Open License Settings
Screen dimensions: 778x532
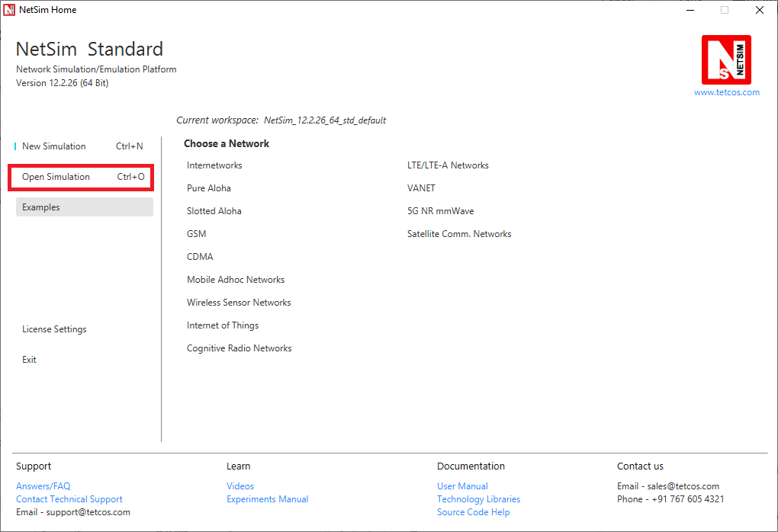click(54, 329)
